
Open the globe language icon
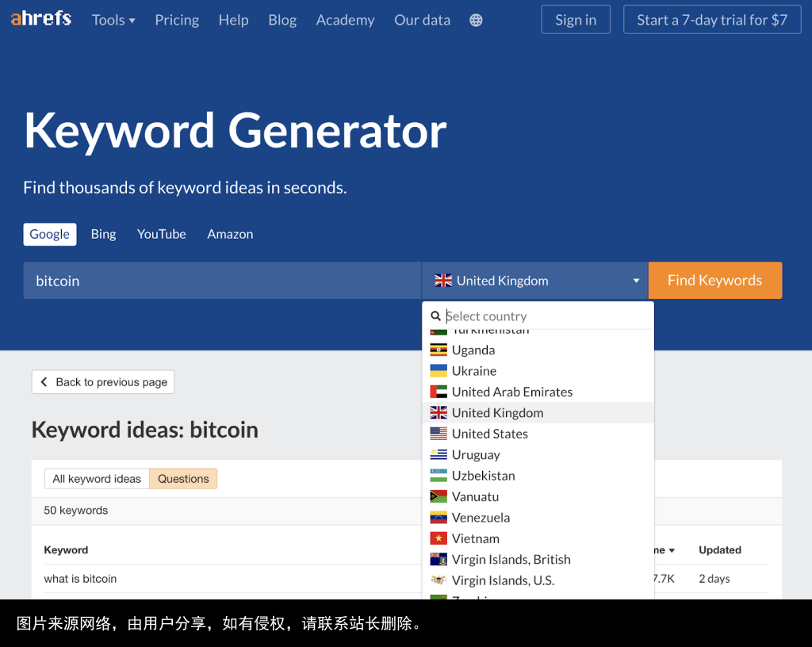pos(475,20)
